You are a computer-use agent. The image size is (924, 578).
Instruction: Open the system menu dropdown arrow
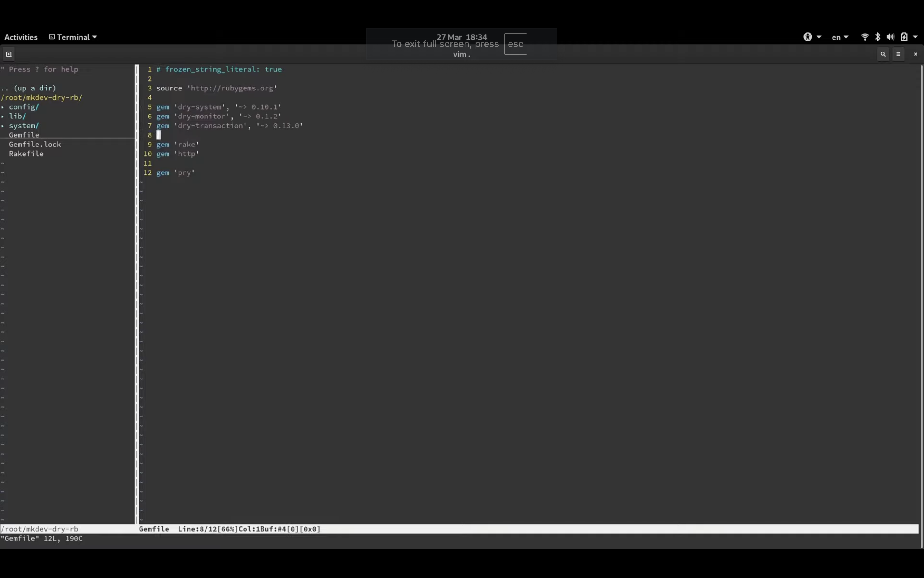click(915, 37)
